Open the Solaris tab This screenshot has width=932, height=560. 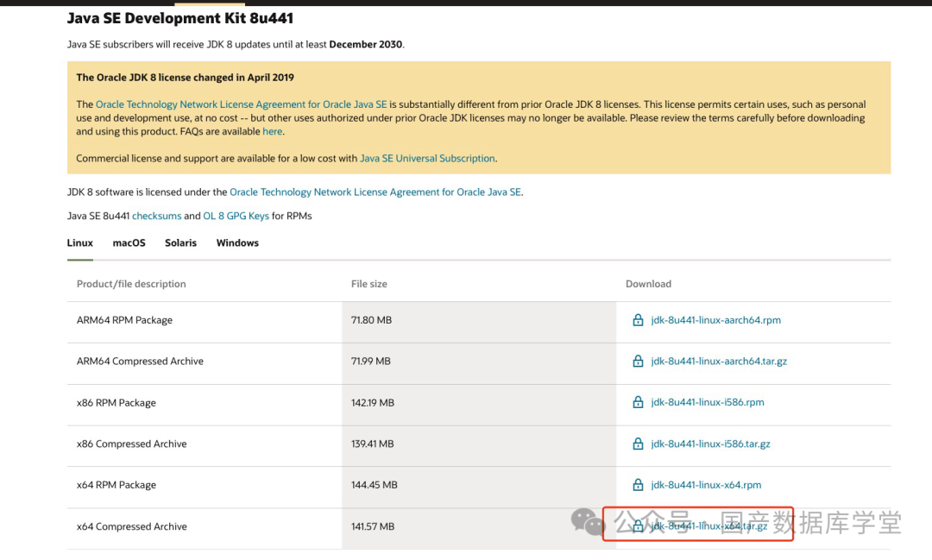tap(180, 242)
